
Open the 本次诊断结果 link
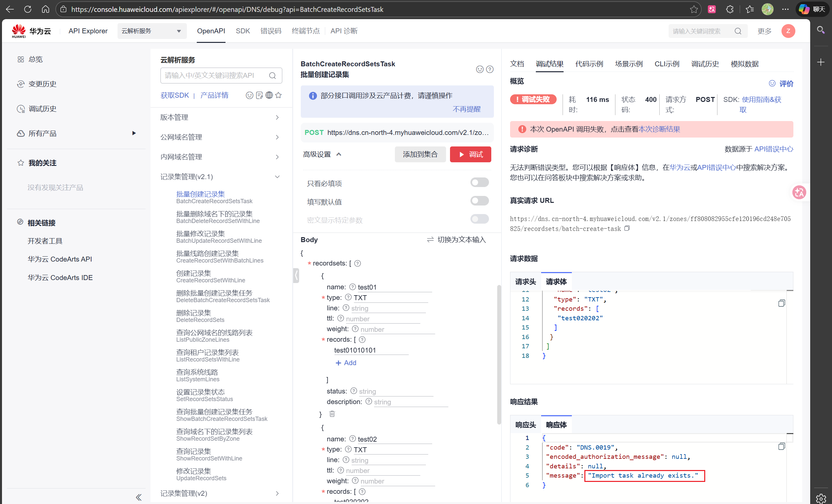point(659,129)
